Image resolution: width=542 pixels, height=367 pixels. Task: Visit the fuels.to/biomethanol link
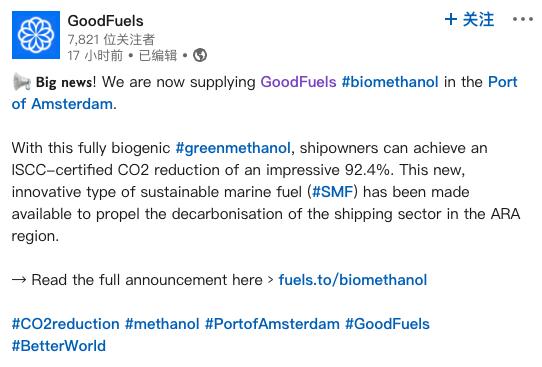353,280
